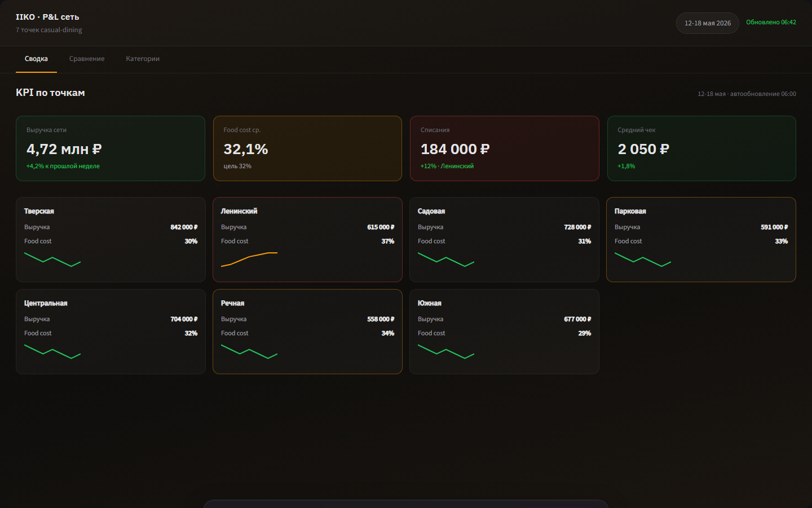
Task: Open the Food cost ср. KPI card
Action: coord(307,148)
